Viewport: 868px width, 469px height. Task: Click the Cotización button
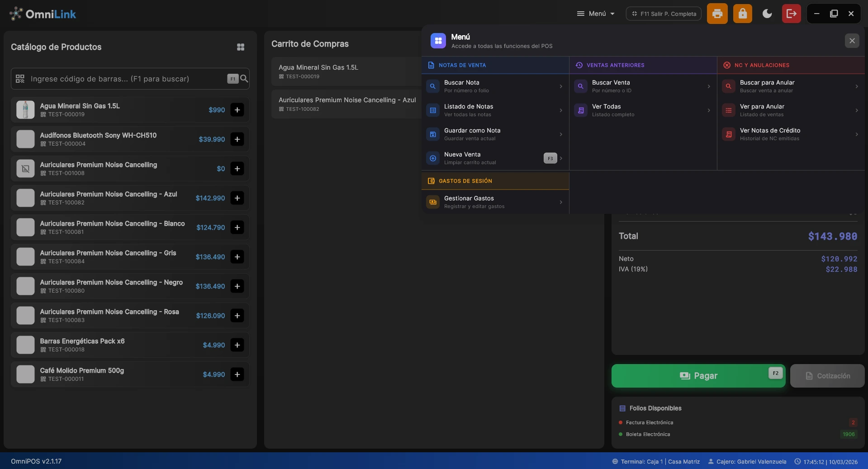pos(827,376)
